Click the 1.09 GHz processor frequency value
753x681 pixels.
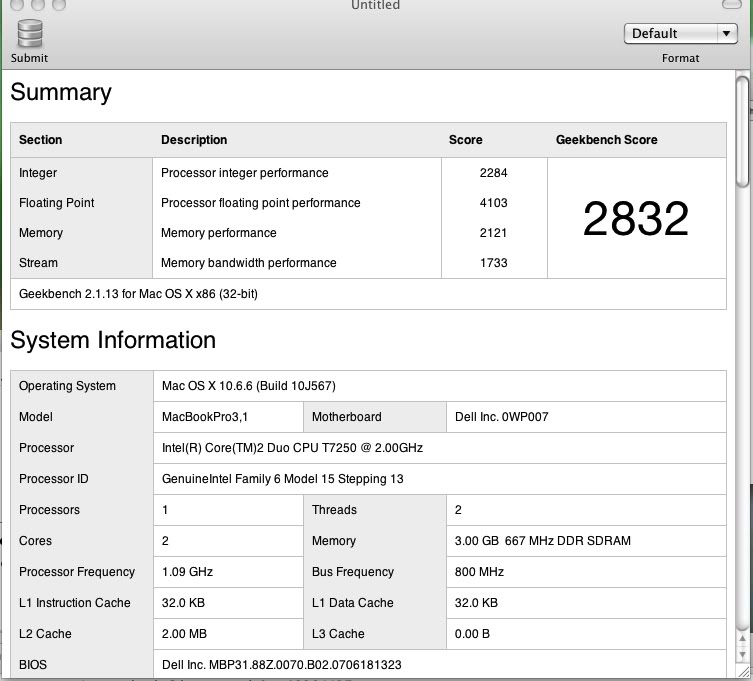click(x=187, y=572)
